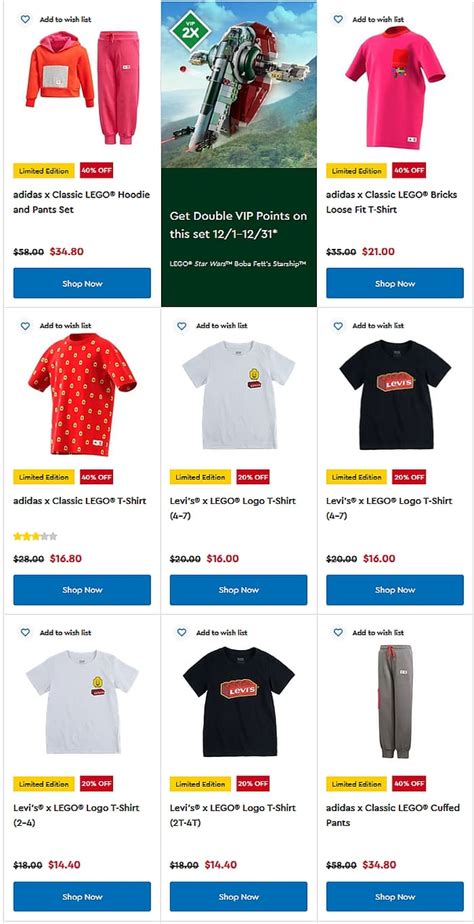Click star rating of adidas Classic T-Shirt
The height and width of the screenshot is (924, 474).
coord(35,536)
